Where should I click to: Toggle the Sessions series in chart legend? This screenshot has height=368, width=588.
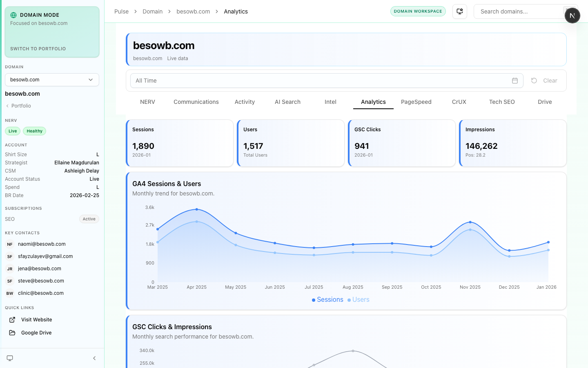click(x=327, y=300)
